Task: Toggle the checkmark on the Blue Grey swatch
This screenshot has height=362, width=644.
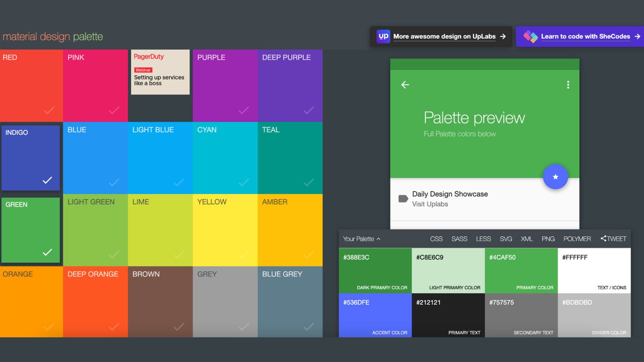Action: (x=309, y=326)
